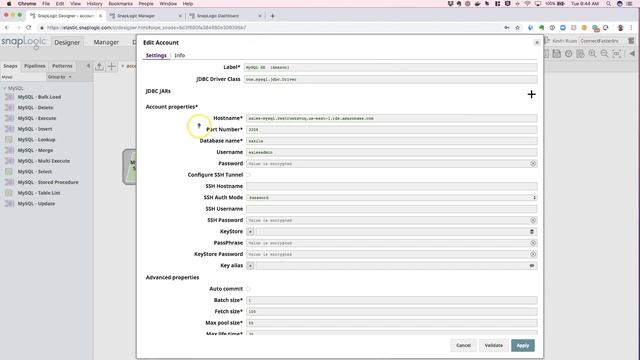Click the fit-to-screen toolbar icon
The width and height of the screenshot is (640, 360).
click(x=617, y=54)
